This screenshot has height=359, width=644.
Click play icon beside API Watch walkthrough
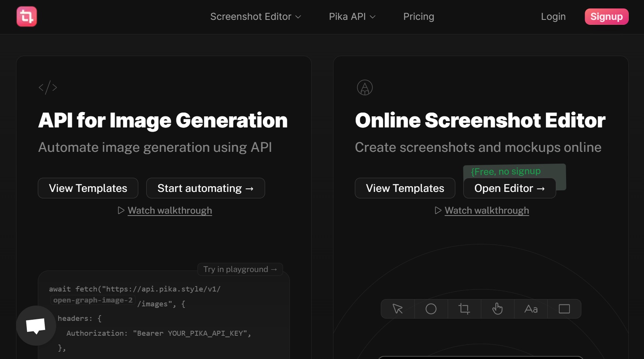(x=121, y=210)
